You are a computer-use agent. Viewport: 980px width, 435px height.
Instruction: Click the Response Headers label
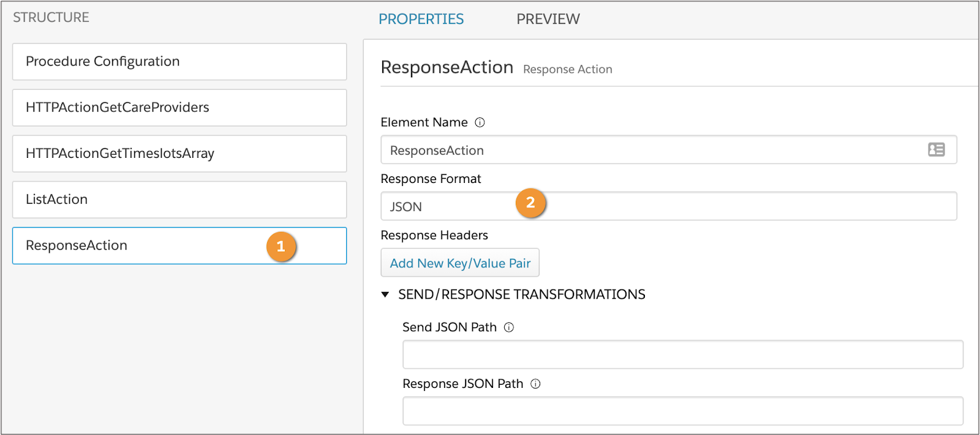click(434, 236)
